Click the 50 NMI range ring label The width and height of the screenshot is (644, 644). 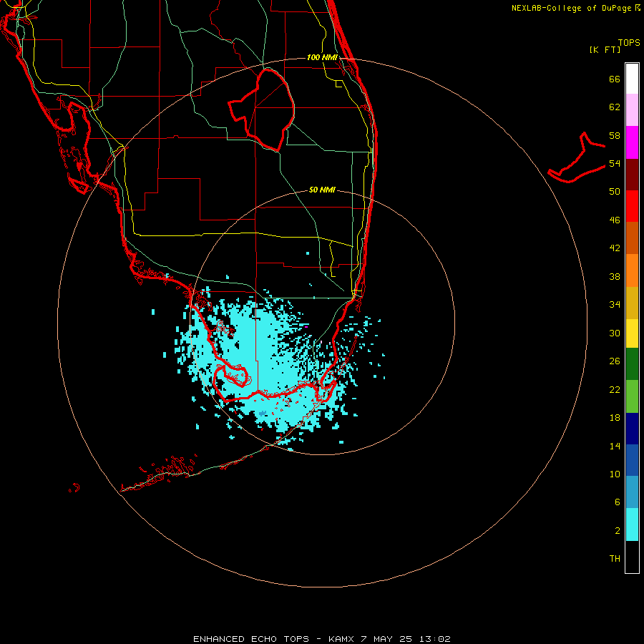coord(322,190)
